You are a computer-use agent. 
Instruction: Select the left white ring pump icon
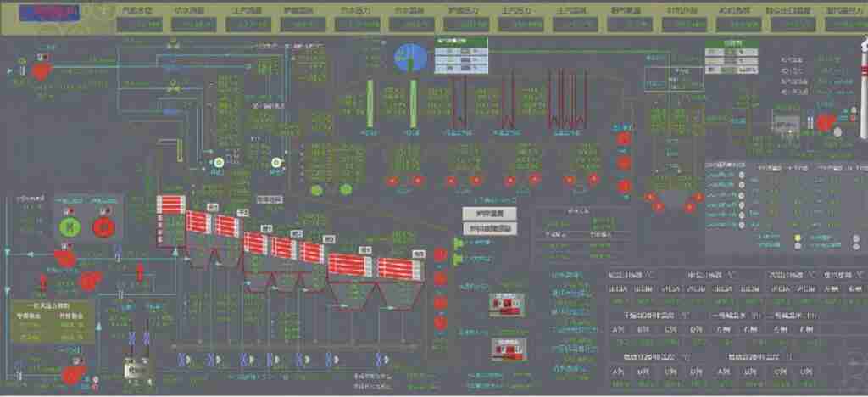[x=219, y=162]
